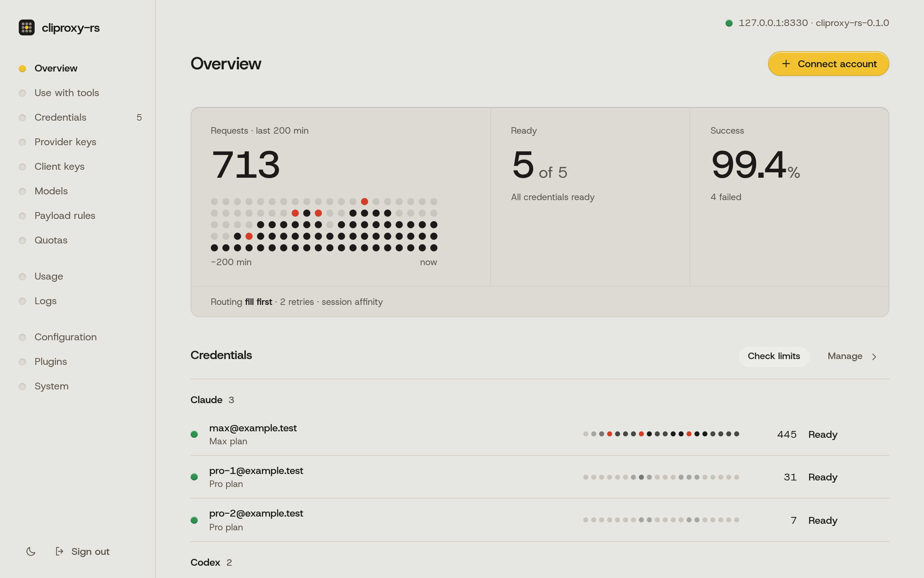The width and height of the screenshot is (924, 578).
Task: Click the pro-1@example.test credential name
Action: point(256,471)
